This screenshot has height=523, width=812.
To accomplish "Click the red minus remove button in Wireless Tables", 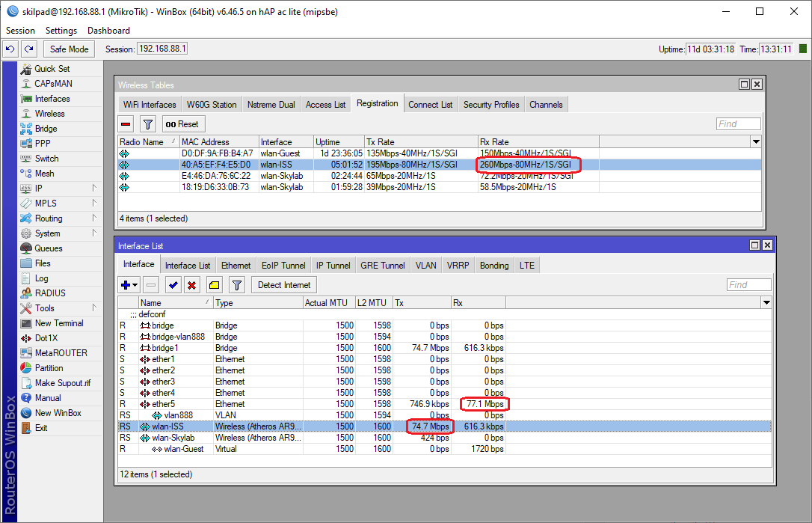I will pyautogui.click(x=126, y=124).
